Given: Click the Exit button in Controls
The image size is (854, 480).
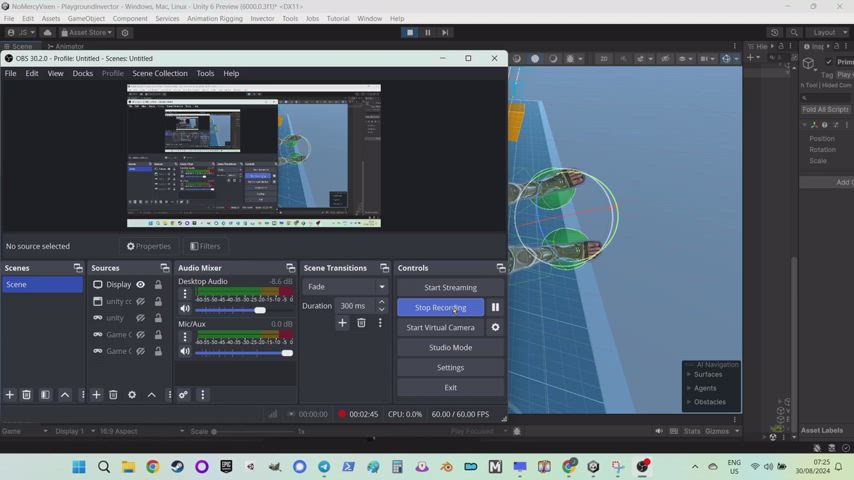Looking at the screenshot, I should click(450, 387).
